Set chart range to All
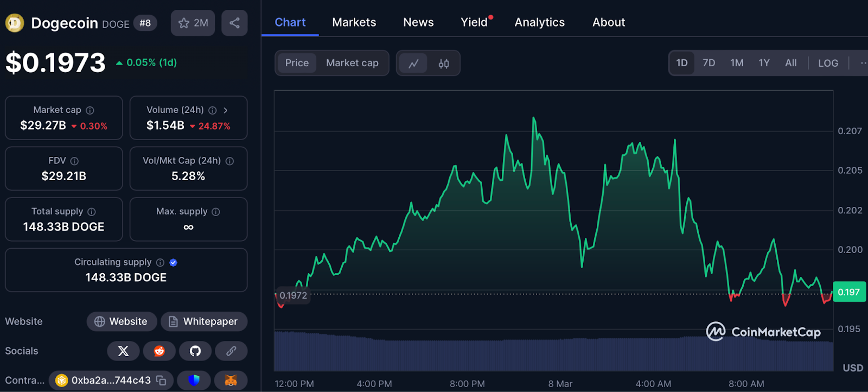Viewport: 868px width, 392px height. [791, 63]
